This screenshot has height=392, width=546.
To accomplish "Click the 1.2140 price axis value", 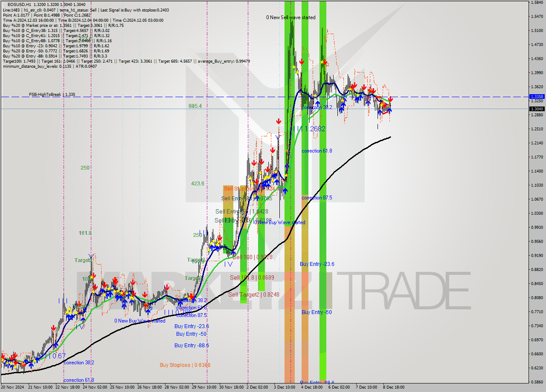I will coord(536,143).
